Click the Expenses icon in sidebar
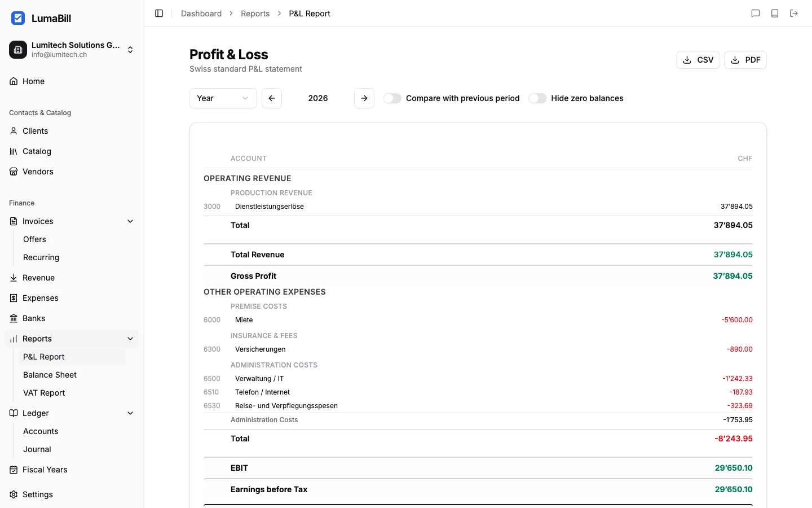Screen dimensions: 812x508 click(x=13, y=298)
